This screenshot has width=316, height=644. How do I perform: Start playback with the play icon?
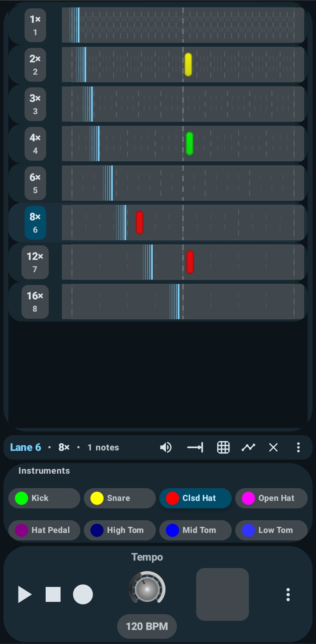click(25, 594)
